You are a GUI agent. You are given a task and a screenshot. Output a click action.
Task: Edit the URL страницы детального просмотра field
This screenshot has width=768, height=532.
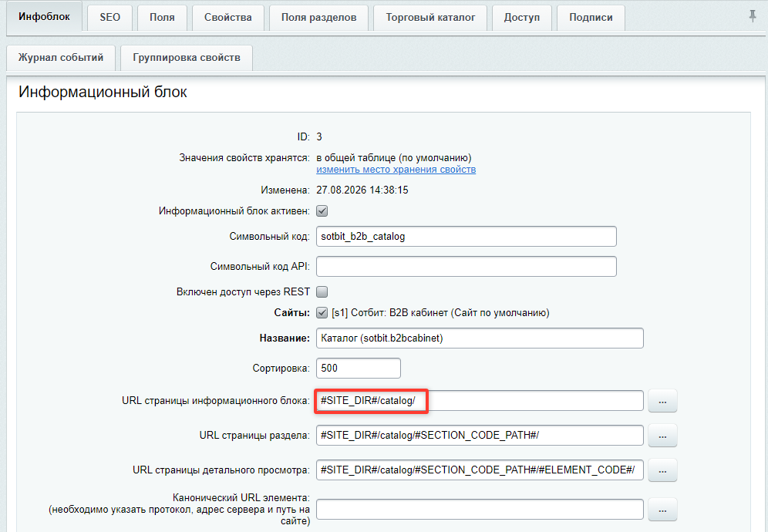(480, 470)
